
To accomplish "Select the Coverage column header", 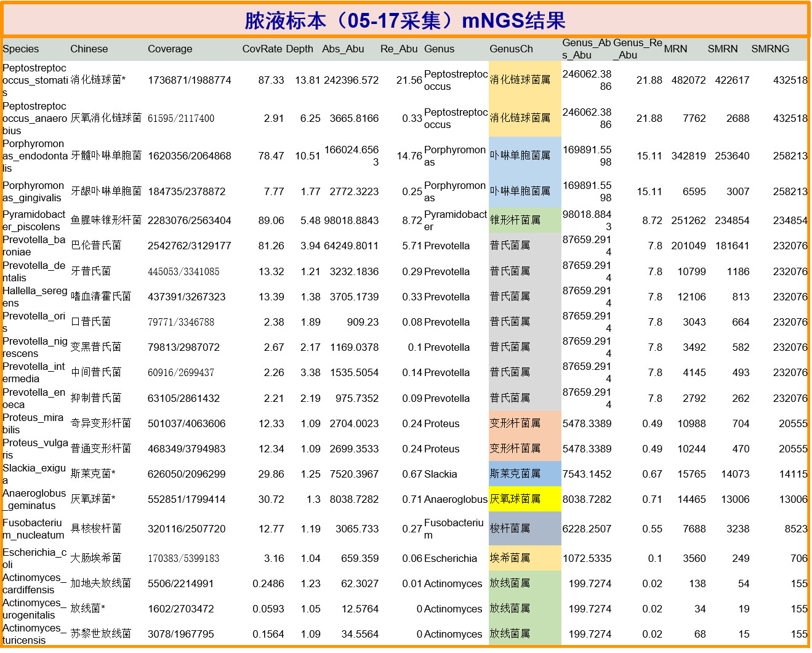I will [170, 49].
